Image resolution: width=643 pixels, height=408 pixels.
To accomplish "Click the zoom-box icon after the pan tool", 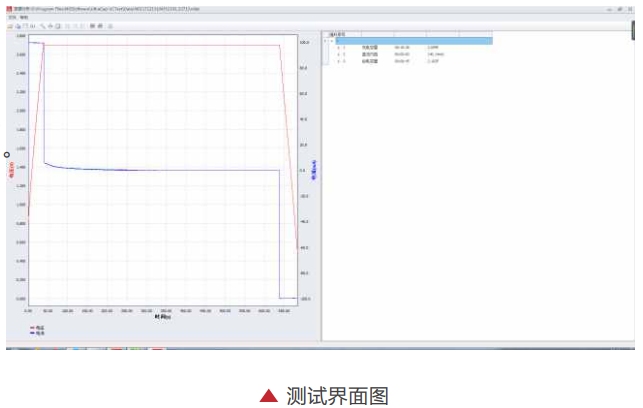I will pos(58,25).
